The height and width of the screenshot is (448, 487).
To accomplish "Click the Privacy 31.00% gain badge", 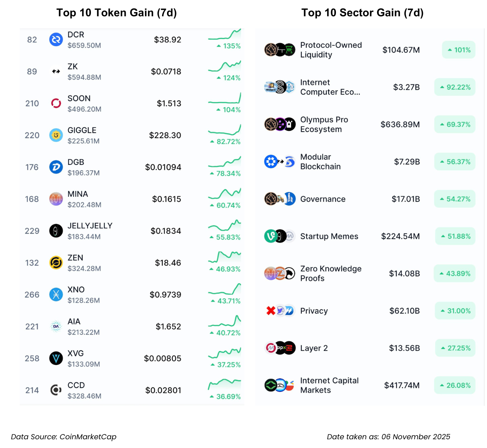I will [455, 311].
